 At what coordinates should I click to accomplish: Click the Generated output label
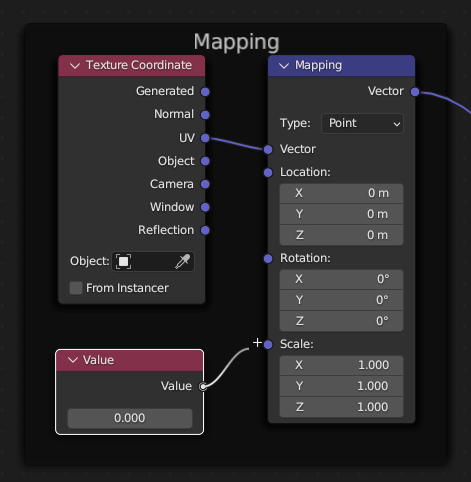coord(165,91)
